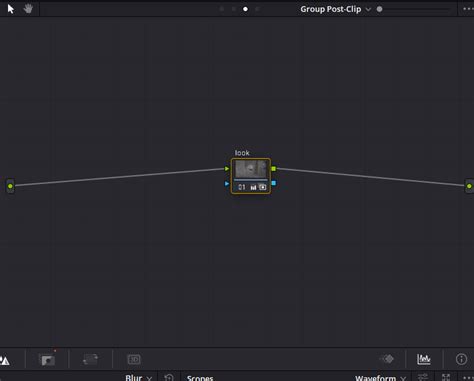This screenshot has height=381, width=474.
Task: Open the scopes settings sliders icon
Action: tap(423, 378)
